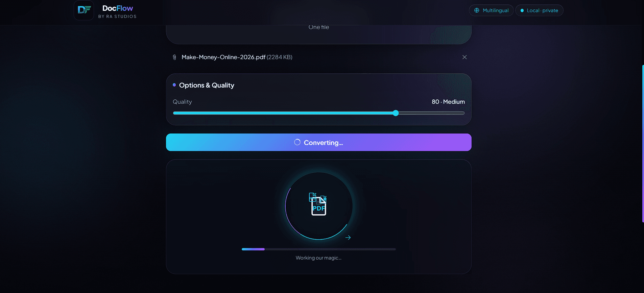Click the Working our magic… status text
644x293 pixels.
click(x=319, y=258)
